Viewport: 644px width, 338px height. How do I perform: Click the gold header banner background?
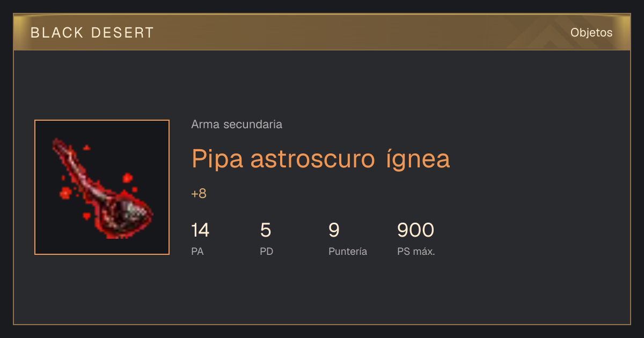[x=322, y=32]
